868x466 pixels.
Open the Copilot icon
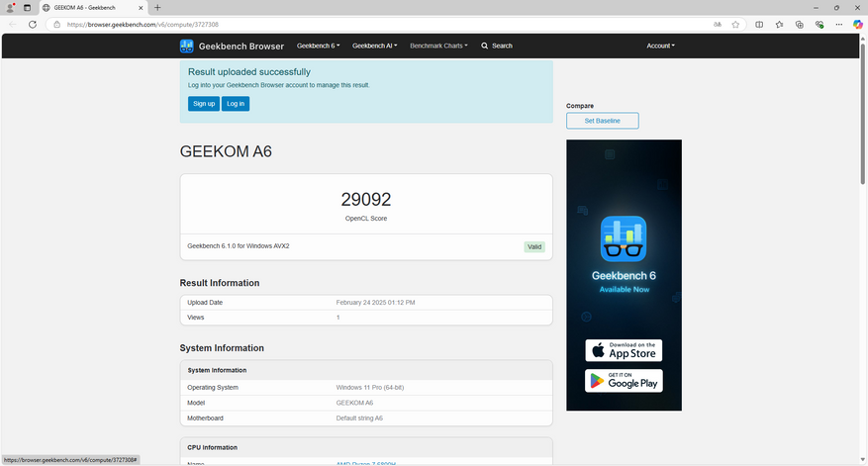click(857, 25)
